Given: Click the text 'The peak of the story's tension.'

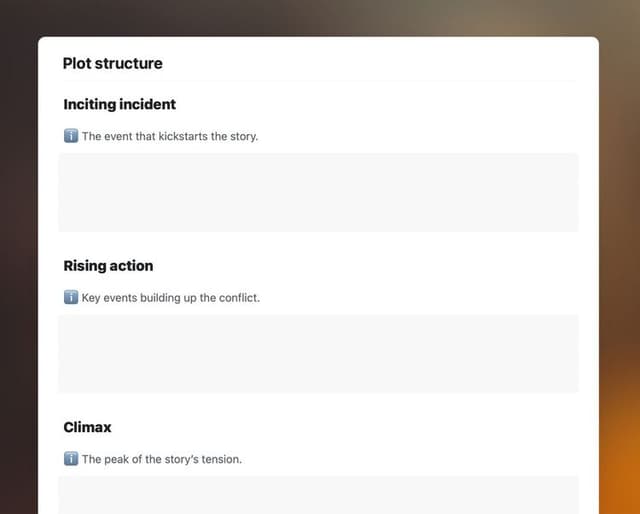Looking at the screenshot, I should (x=162, y=459).
